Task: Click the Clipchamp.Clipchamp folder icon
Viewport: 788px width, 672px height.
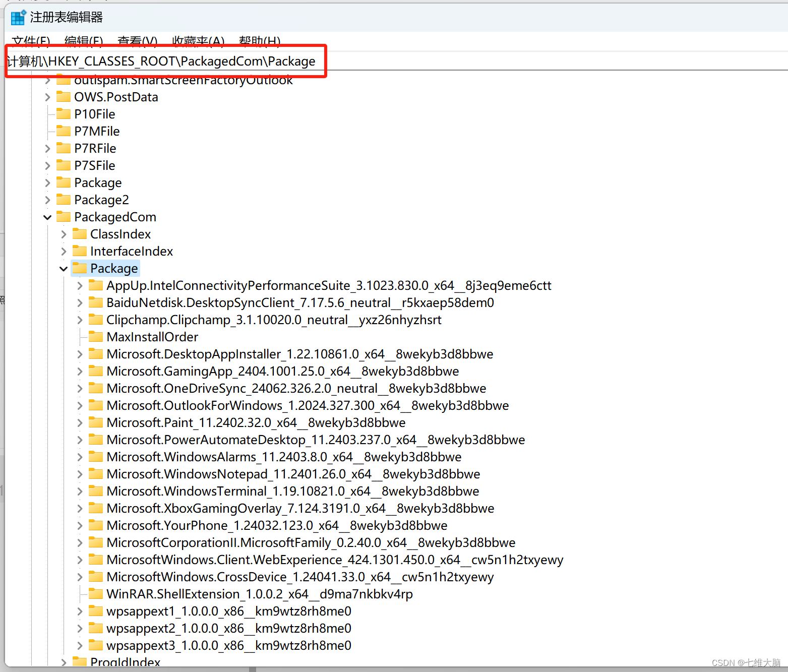Action: (96, 319)
